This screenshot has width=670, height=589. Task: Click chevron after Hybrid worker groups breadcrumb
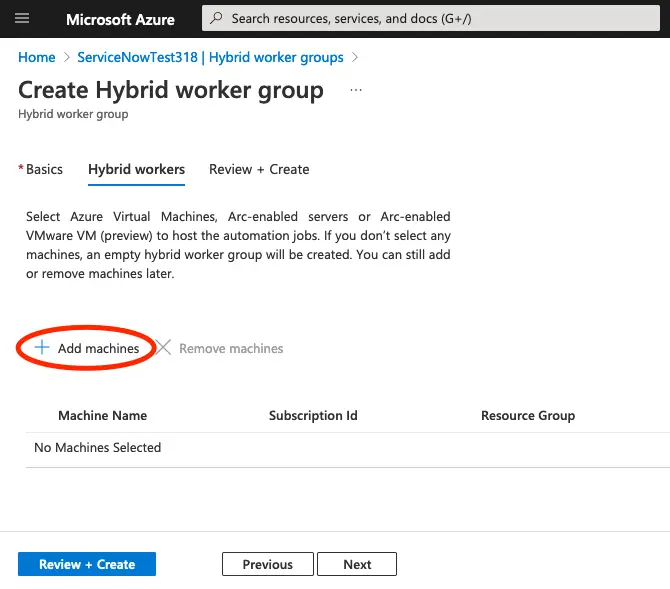[x=354, y=57]
